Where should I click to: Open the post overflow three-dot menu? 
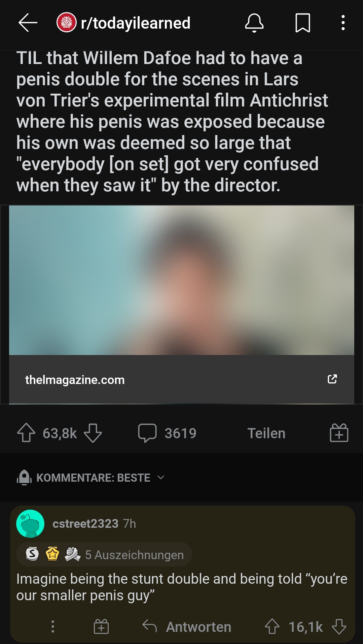(x=343, y=23)
